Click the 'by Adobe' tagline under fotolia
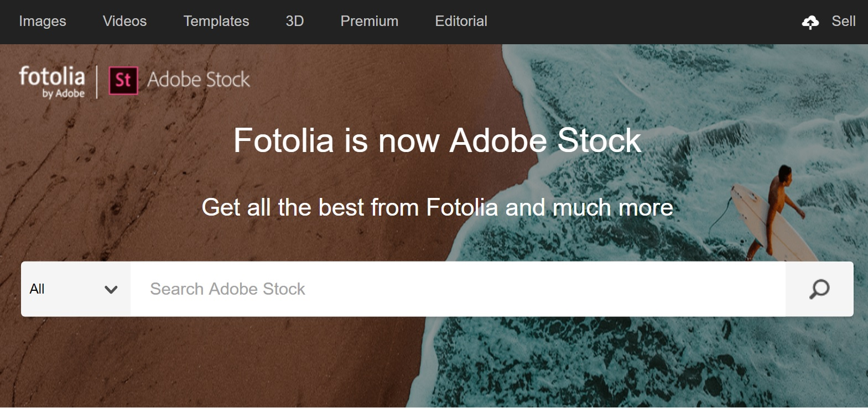This screenshot has height=408, width=868. click(x=64, y=93)
